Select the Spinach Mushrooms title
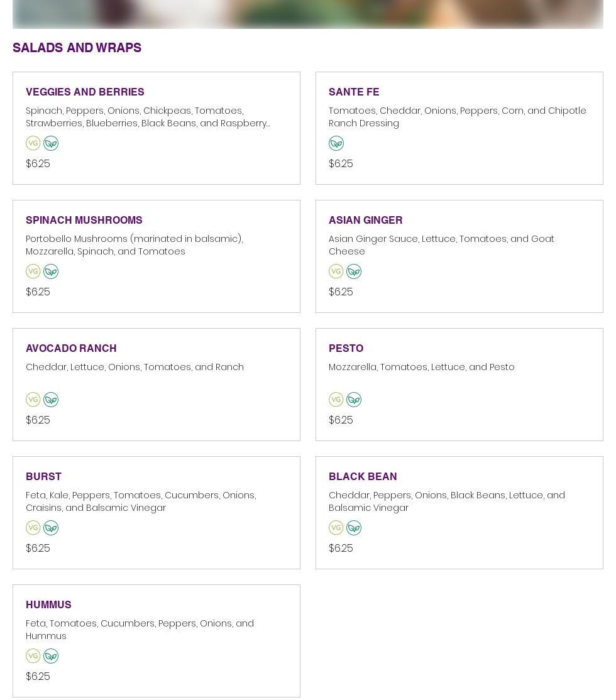Image resolution: width=616 pixels, height=700 pixels. click(x=84, y=220)
